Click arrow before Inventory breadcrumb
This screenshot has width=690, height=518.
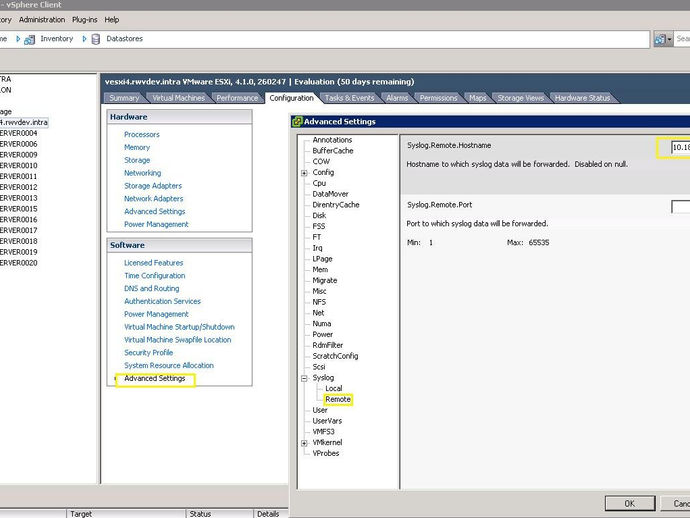(18, 39)
